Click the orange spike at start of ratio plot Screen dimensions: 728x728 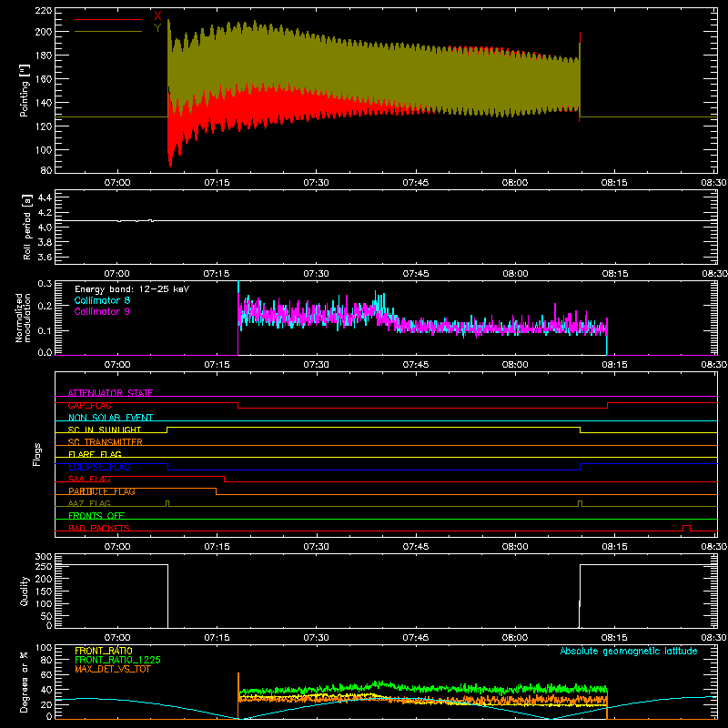(x=238, y=695)
